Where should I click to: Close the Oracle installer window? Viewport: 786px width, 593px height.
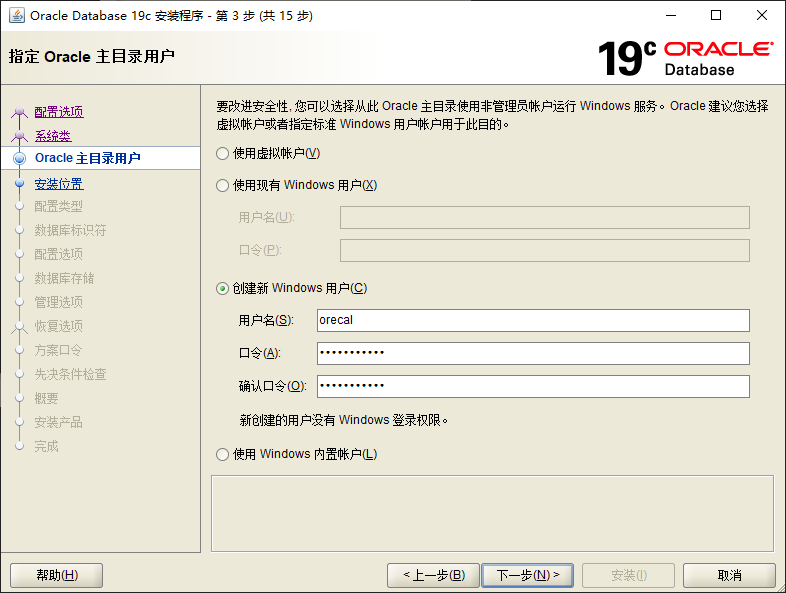762,16
